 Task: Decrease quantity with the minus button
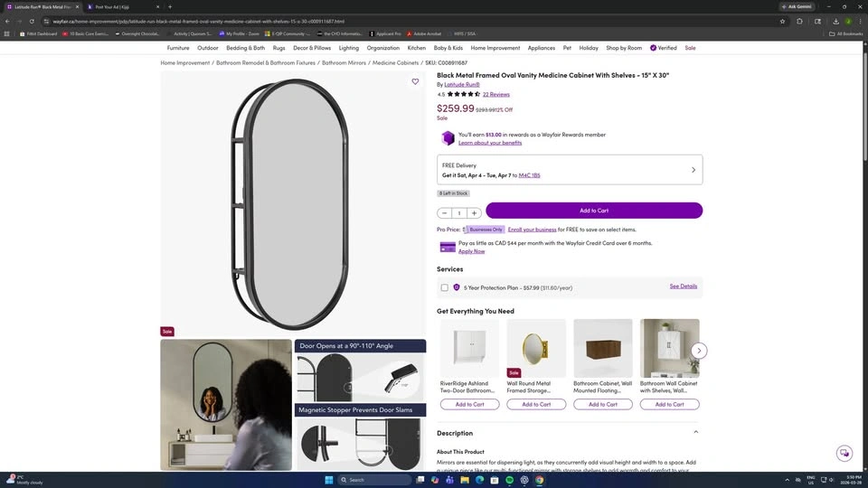coord(444,213)
